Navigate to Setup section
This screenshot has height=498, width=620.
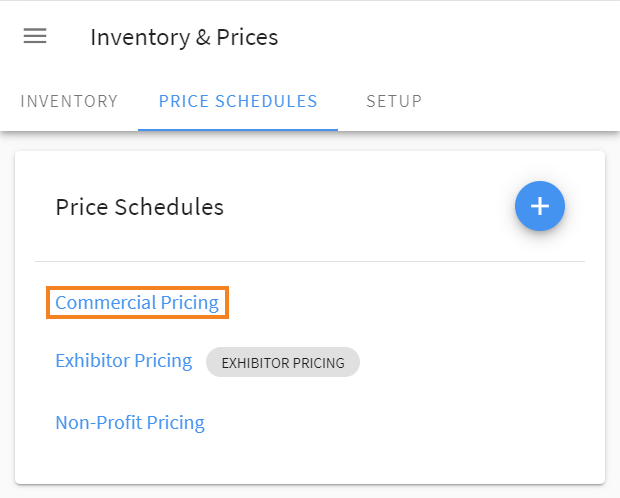(x=394, y=101)
